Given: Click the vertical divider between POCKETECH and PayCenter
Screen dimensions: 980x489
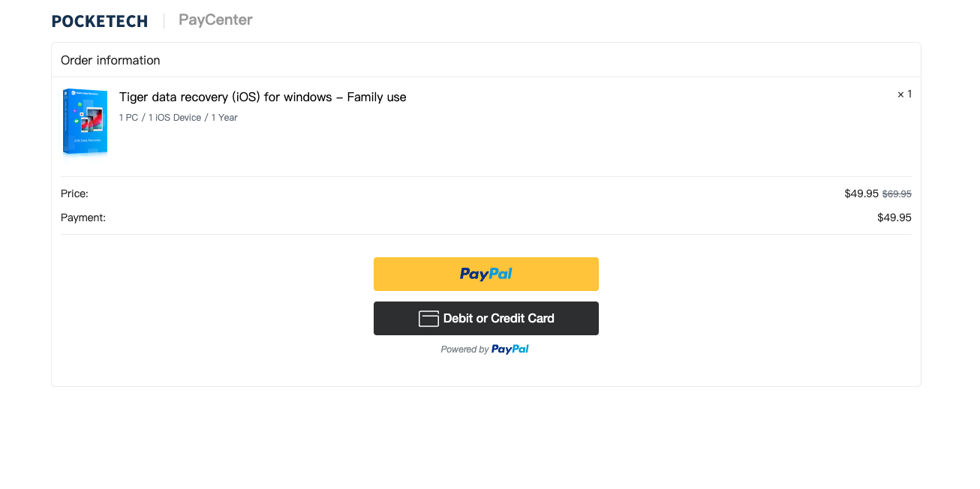Looking at the screenshot, I should (x=164, y=21).
